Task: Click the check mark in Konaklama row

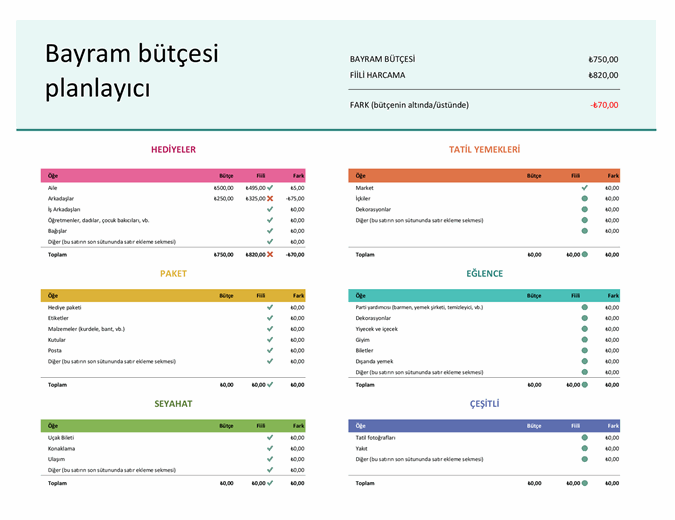Action: [x=270, y=448]
